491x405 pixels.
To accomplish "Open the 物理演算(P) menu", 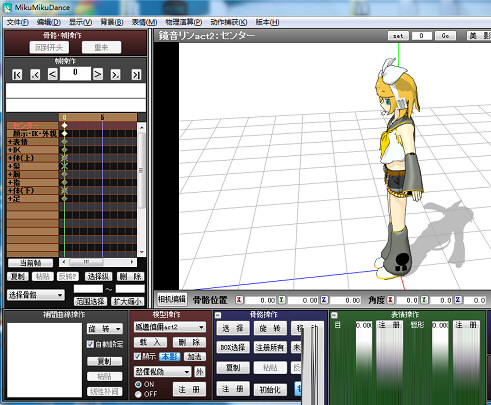I will pos(184,22).
